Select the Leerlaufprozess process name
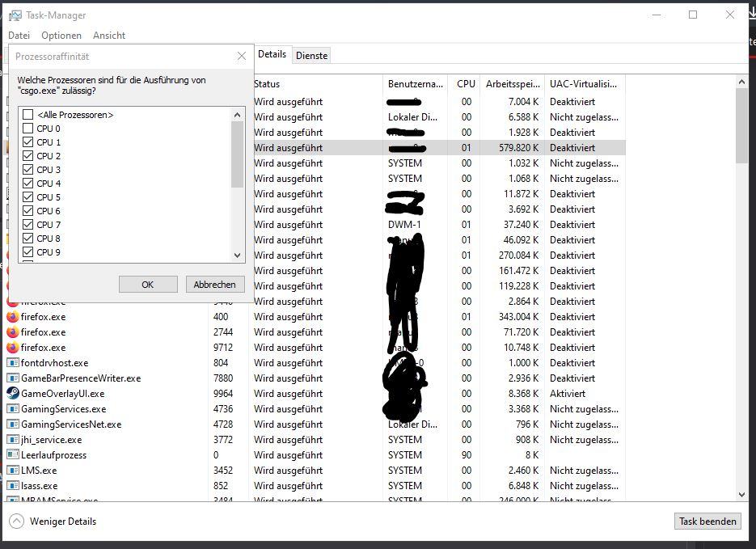Viewport: 756px width, 549px height. 53,455
